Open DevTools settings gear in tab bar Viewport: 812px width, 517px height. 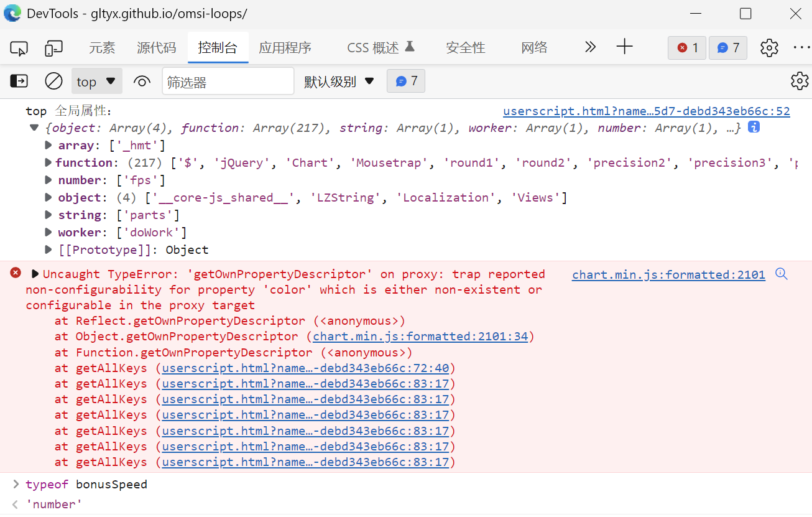tap(769, 48)
